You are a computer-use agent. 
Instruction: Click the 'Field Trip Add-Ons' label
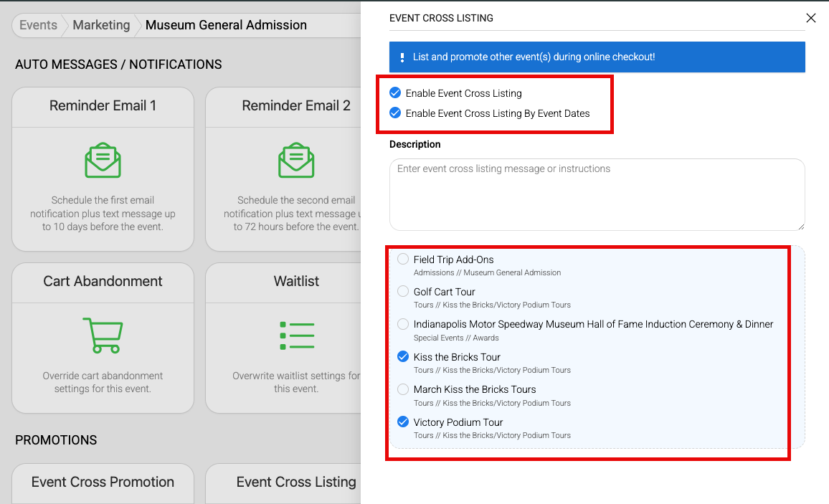(453, 260)
